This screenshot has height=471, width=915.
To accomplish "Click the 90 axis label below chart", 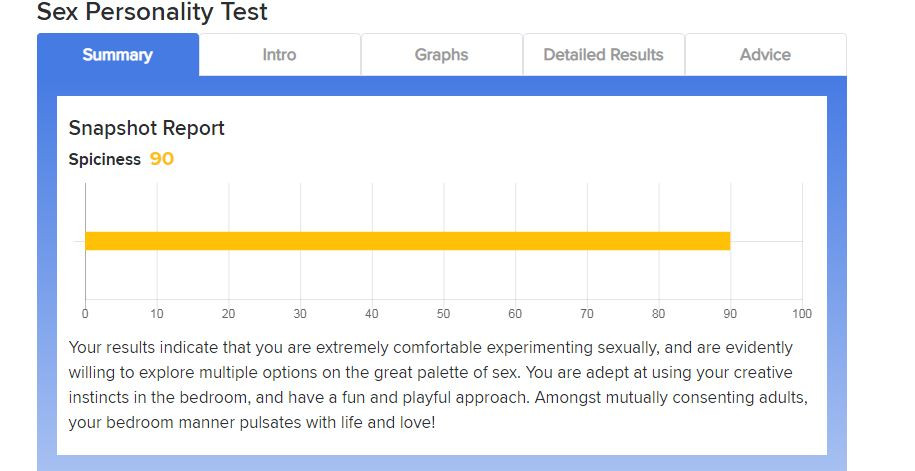I will [730, 314].
